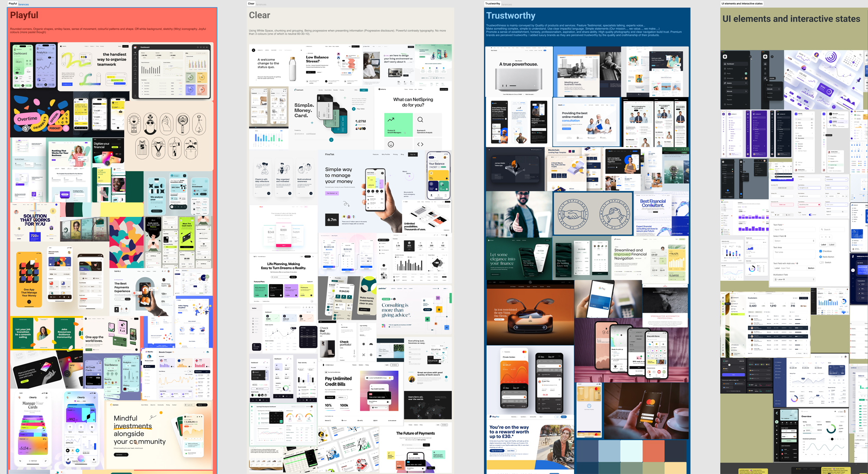Click the pointing hand sticker near Overtime

pos(26,128)
